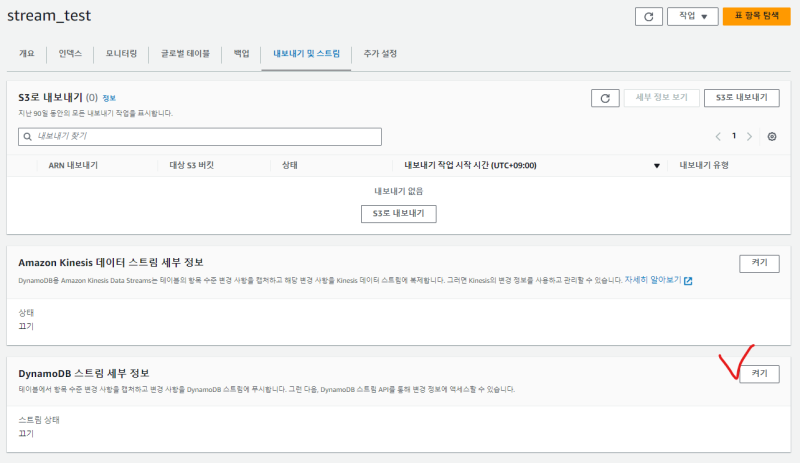Sort by 내보내기 작업 시작 시간 column
This screenshot has width=800, height=463.
click(x=470, y=165)
